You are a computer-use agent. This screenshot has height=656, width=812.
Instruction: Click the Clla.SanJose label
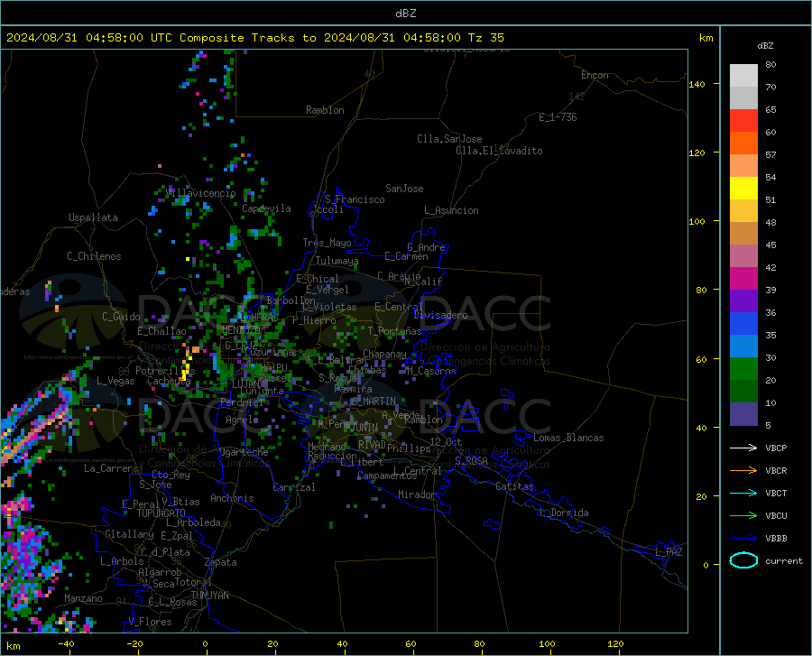(449, 139)
